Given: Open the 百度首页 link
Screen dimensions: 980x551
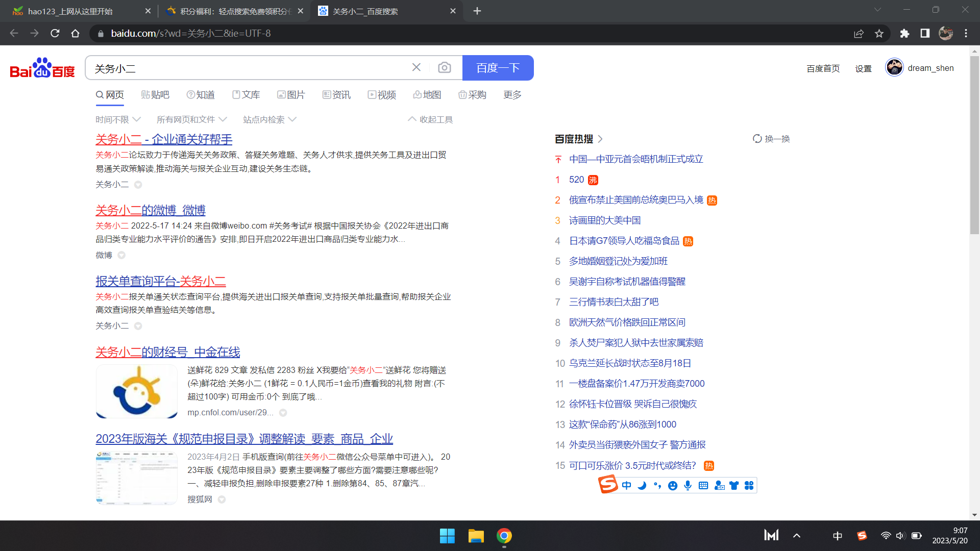Looking at the screenshot, I should (x=823, y=68).
